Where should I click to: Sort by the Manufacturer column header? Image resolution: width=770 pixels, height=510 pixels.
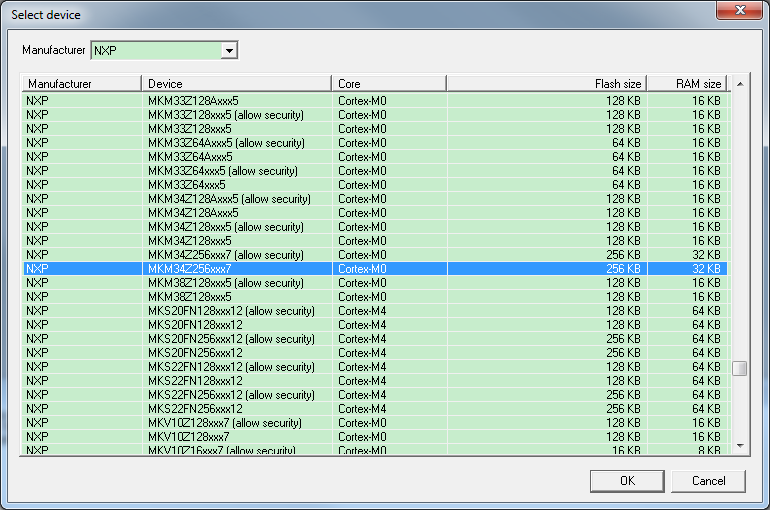[82, 84]
